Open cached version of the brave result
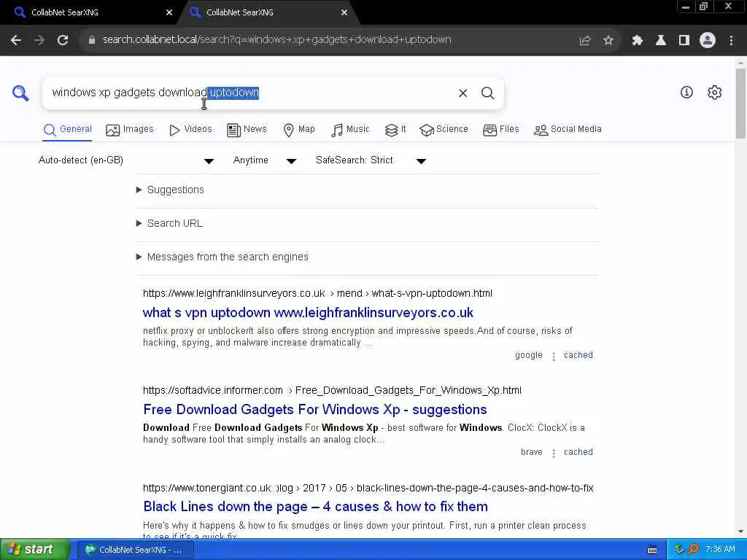Viewport: 747px width, 560px height. pos(578,452)
